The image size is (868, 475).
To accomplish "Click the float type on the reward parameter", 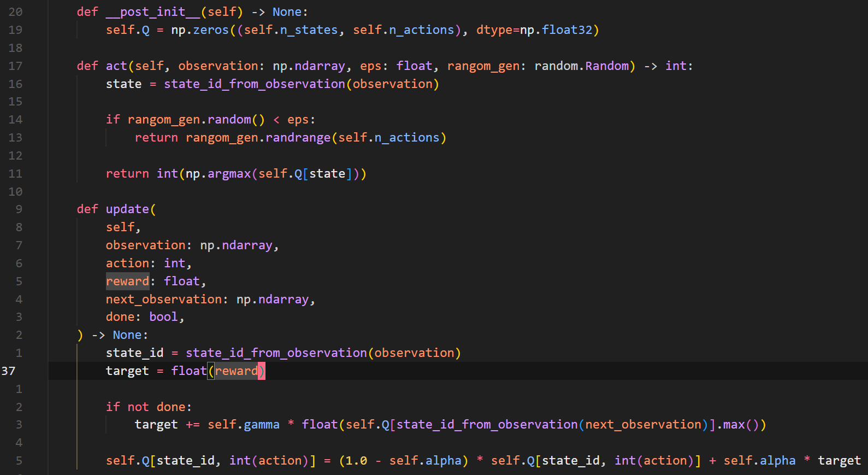I will (182, 282).
